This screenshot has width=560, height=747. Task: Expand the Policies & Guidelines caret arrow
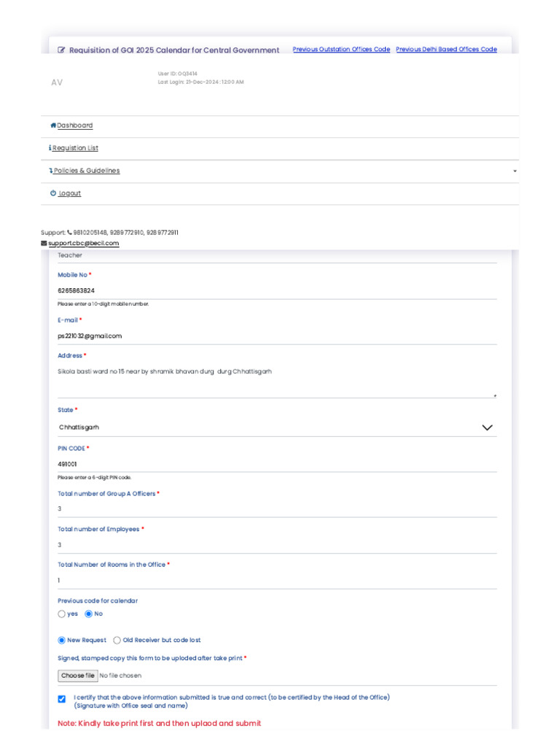tap(515, 171)
